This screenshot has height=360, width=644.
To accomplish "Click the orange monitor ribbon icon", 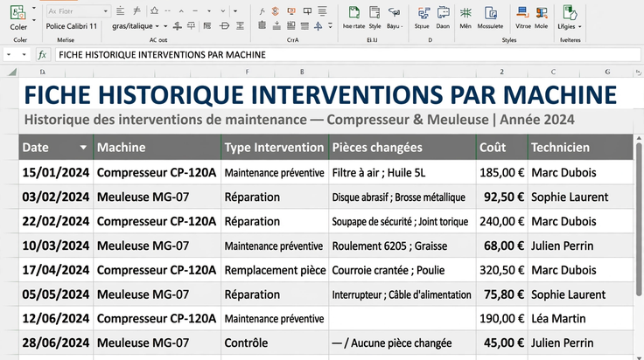I will (x=291, y=11).
